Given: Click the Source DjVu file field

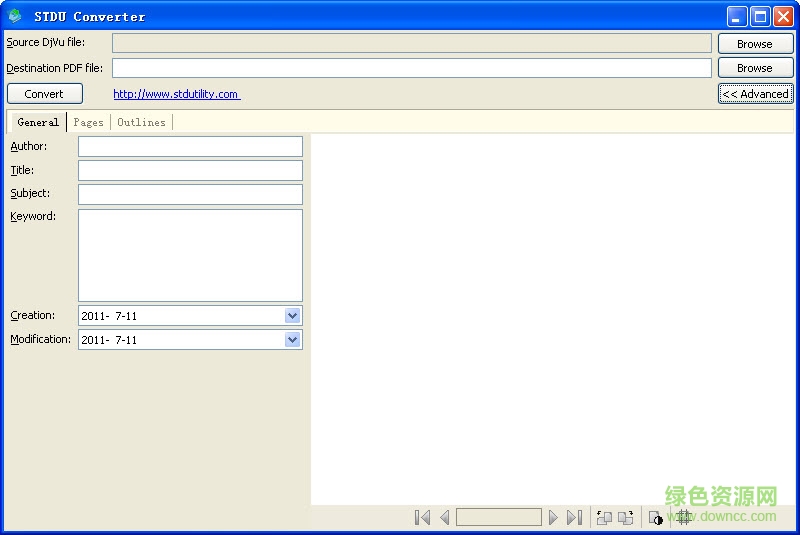Looking at the screenshot, I should point(412,43).
